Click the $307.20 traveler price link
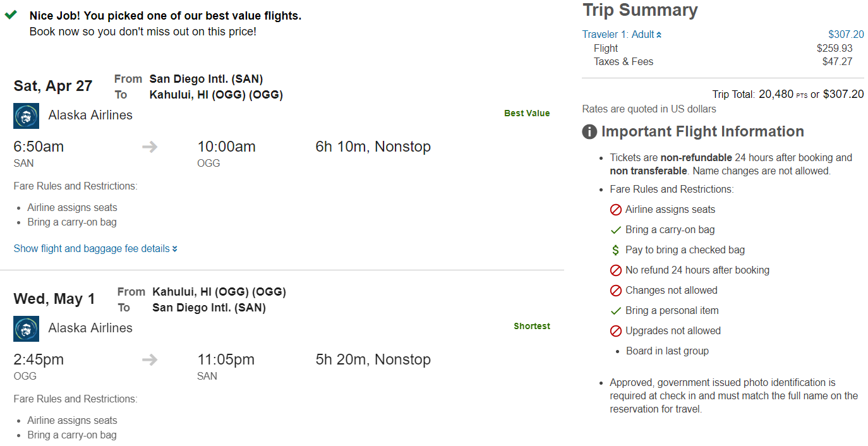868x446 pixels. point(846,35)
